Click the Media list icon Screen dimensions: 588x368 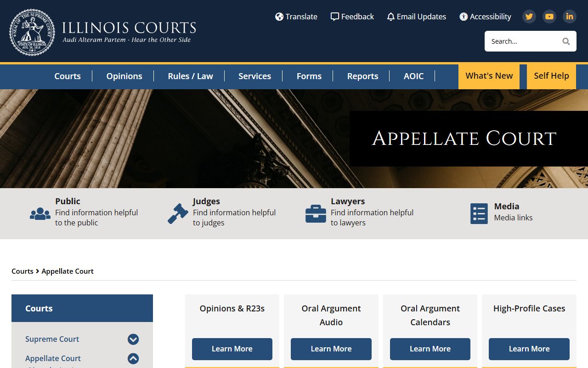click(x=479, y=213)
